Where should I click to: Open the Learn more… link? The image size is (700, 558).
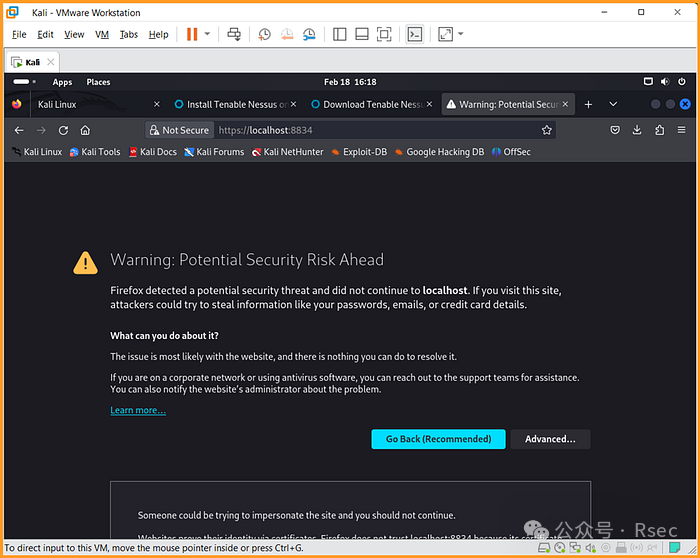pos(138,411)
